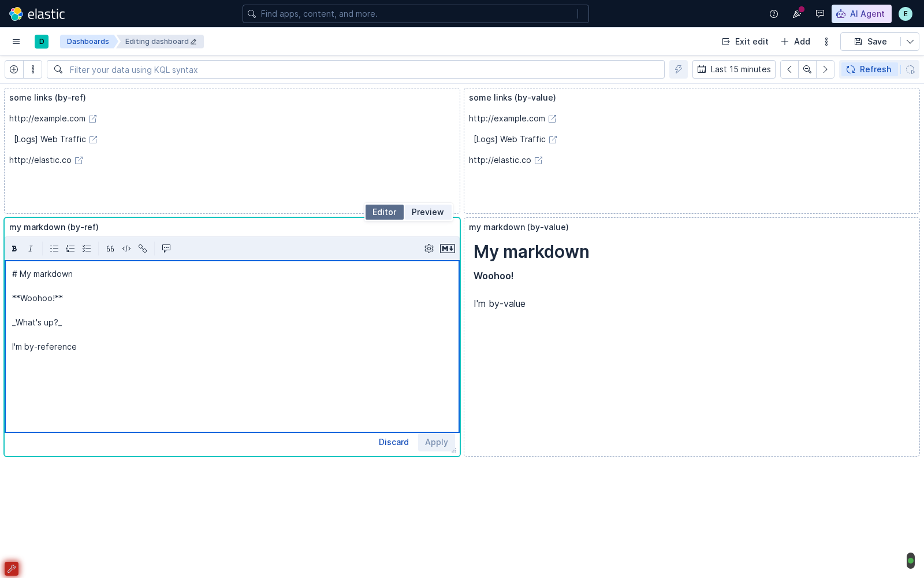Viewport: 924px width, 578px height.
Task: Toggle the main navigation menu
Action: tap(16, 42)
